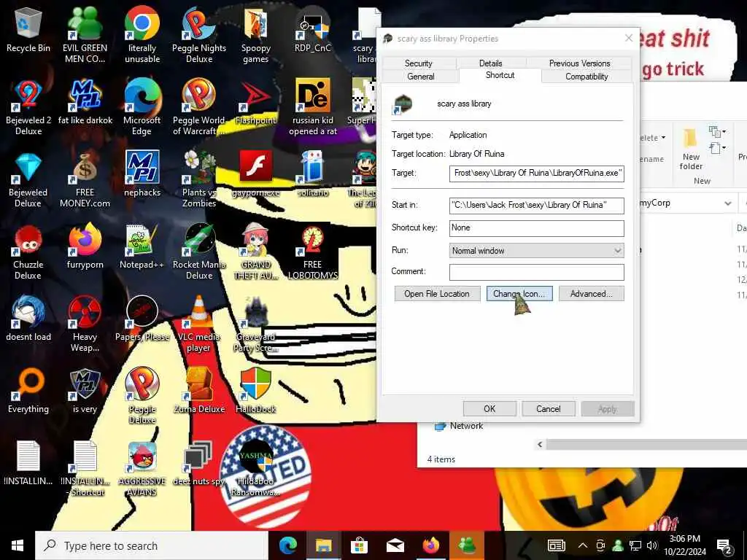Expand the Run window mode dropdown
This screenshot has height=560, width=747.
(536, 251)
